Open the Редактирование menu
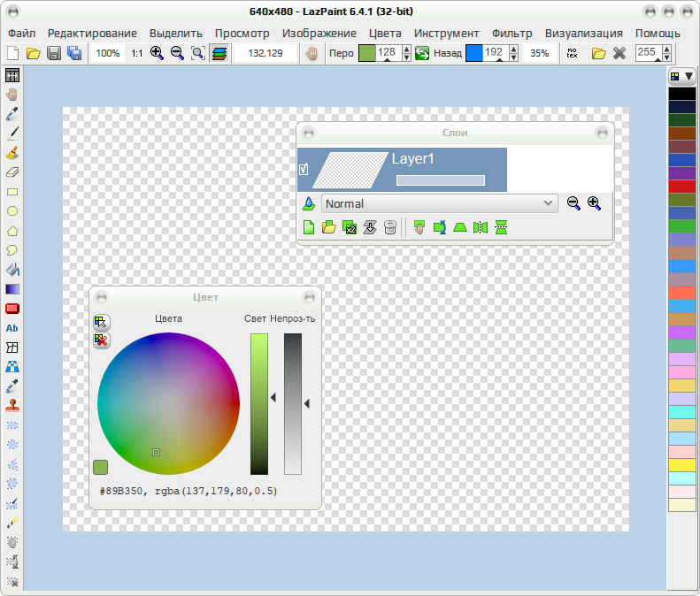The width and height of the screenshot is (700, 596). point(92,34)
